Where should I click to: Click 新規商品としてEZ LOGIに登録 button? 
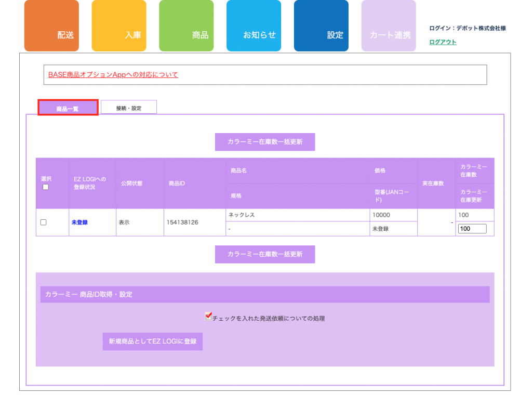[x=152, y=341]
